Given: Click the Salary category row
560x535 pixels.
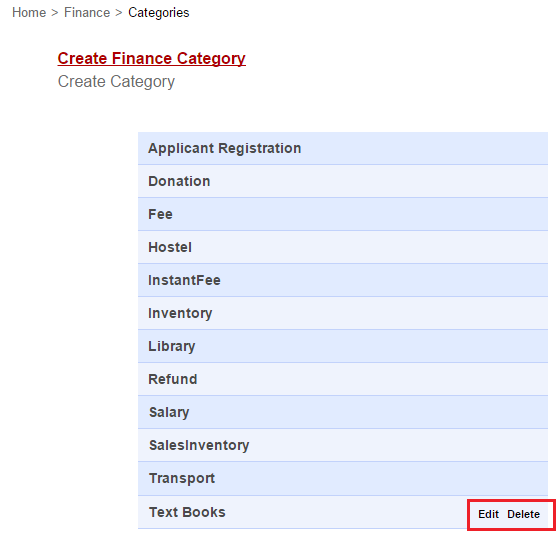Looking at the screenshot, I should [343, 412].
